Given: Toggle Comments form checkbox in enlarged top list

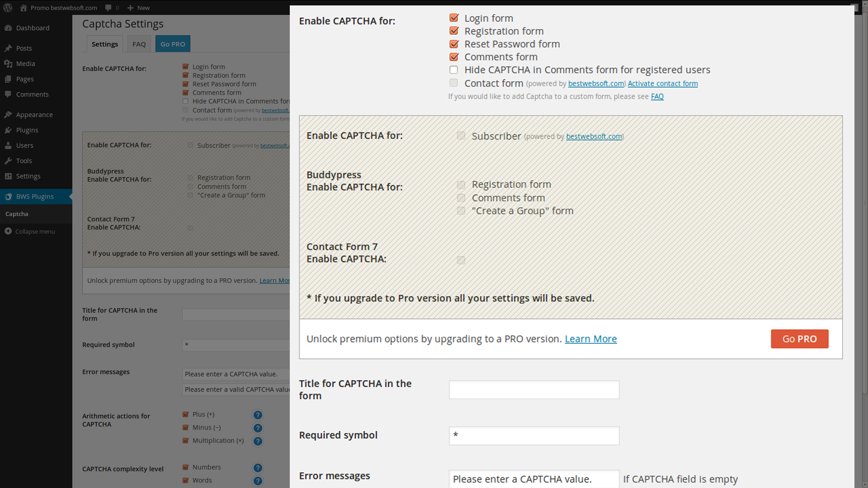Looking at the screenshot, I should point(454,57).
